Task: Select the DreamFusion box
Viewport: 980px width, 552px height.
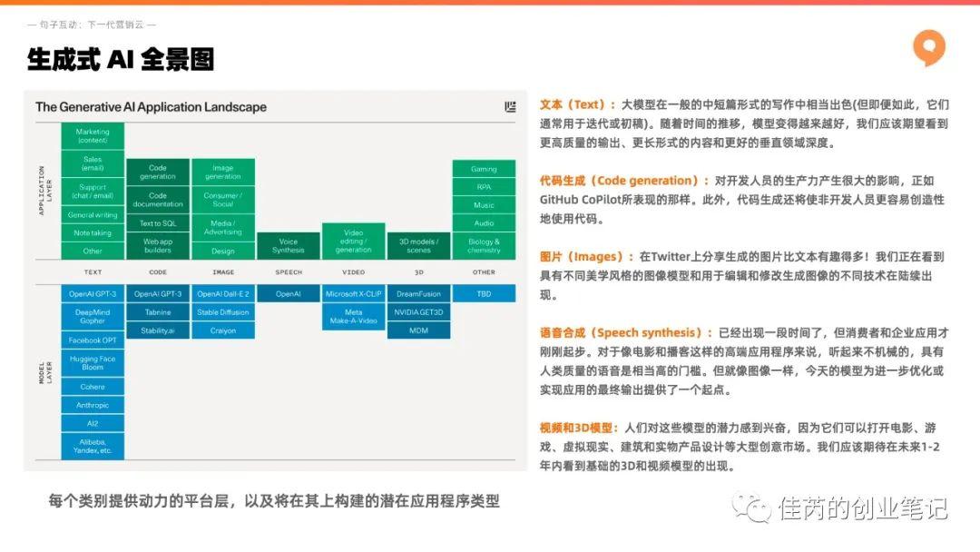Action: tap(418, 294)
